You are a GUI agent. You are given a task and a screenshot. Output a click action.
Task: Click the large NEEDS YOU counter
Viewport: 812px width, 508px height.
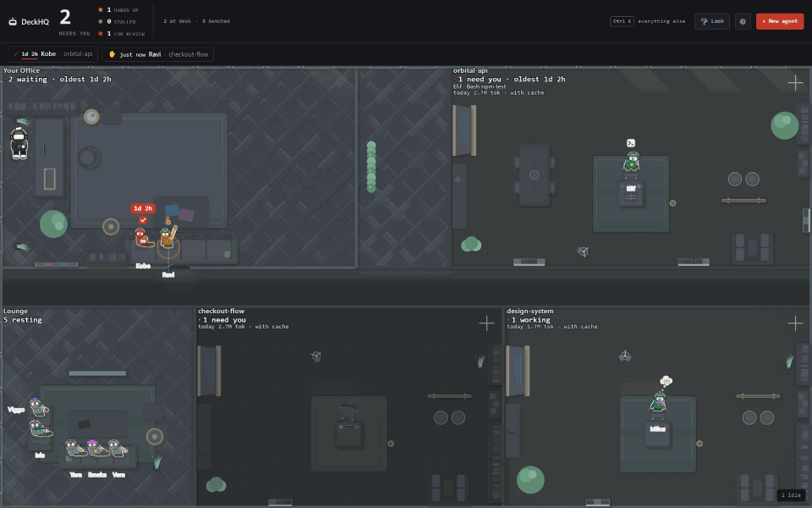point(65,17)
